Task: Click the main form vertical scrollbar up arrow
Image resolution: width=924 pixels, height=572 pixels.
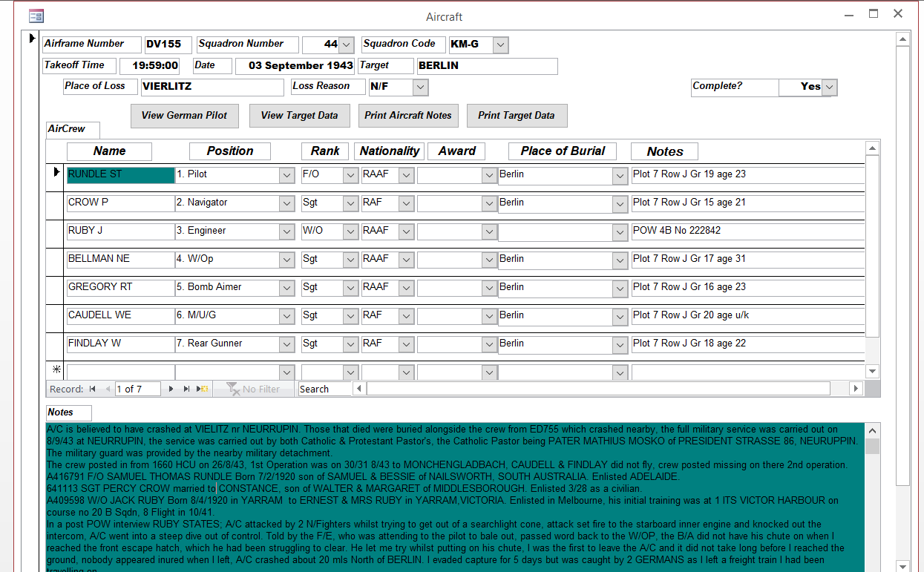Action: [902, 40]
